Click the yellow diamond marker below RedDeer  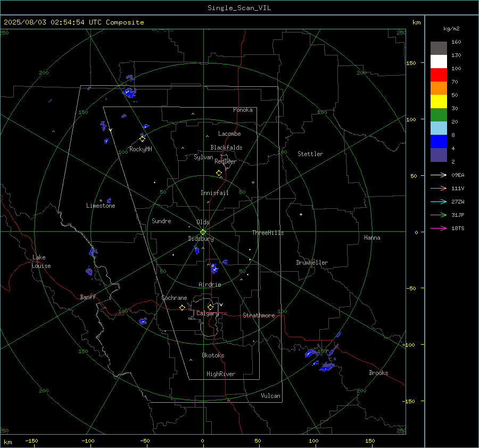(219, 173)
